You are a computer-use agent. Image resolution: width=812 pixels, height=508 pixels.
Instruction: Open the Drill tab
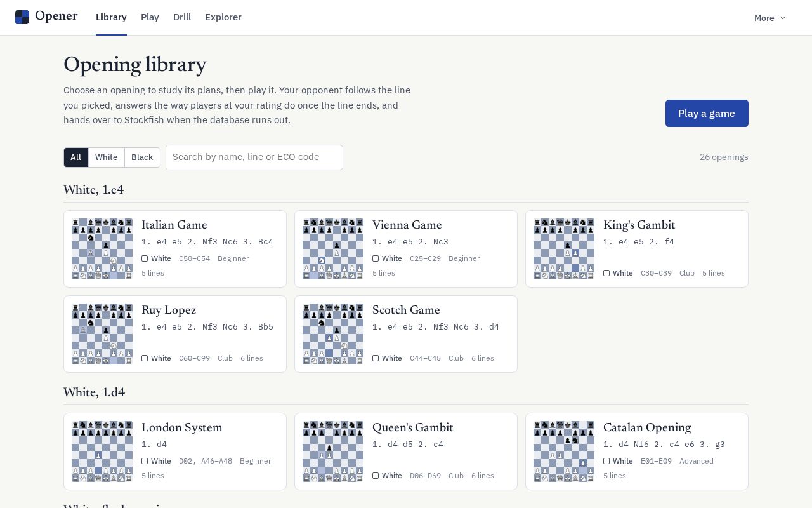pyautogui.click(x=182, y=17)
